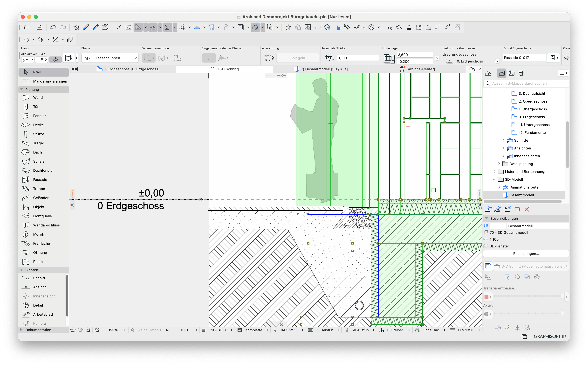
Task: Expand Listen und Berechnungen folder
Action: tap(494, 172)
